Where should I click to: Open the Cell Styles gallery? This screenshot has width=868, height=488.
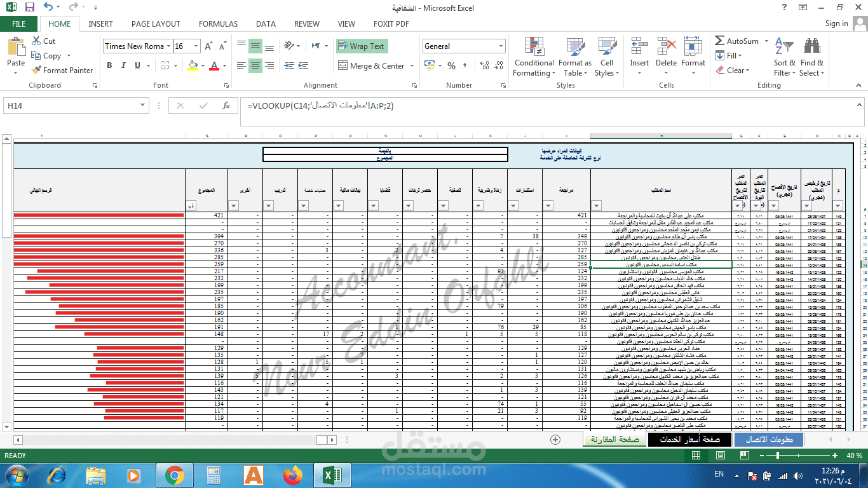tap(607, 57)
